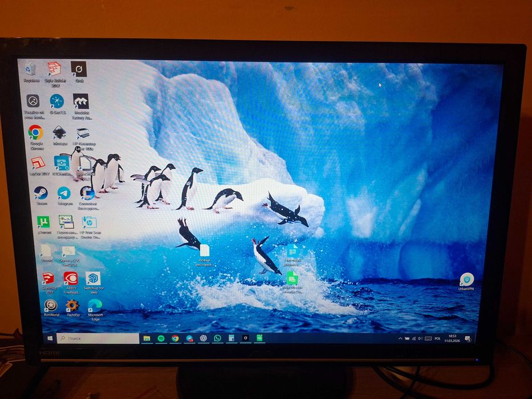Screen dimensions: 532x399
Task: Launch µTorrent desktop shortcut
Action: [44, 225]
